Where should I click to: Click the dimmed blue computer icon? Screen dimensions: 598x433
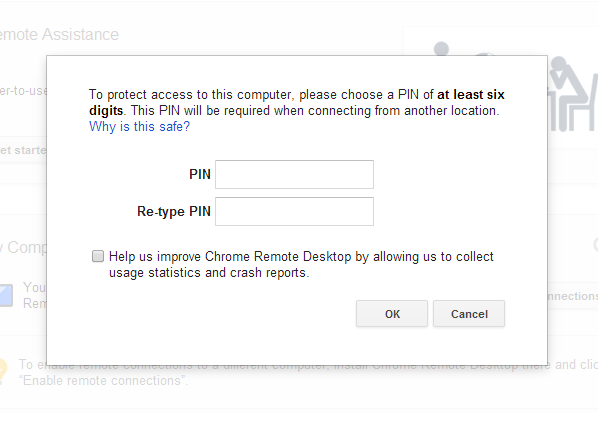6,295
